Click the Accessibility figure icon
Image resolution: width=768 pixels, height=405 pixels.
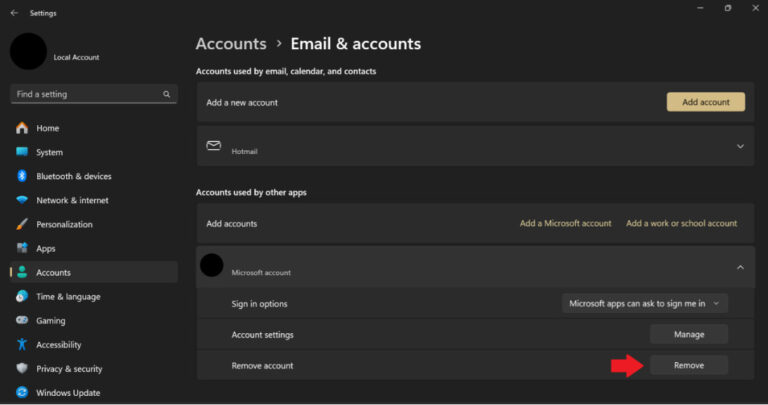(22, 344)
